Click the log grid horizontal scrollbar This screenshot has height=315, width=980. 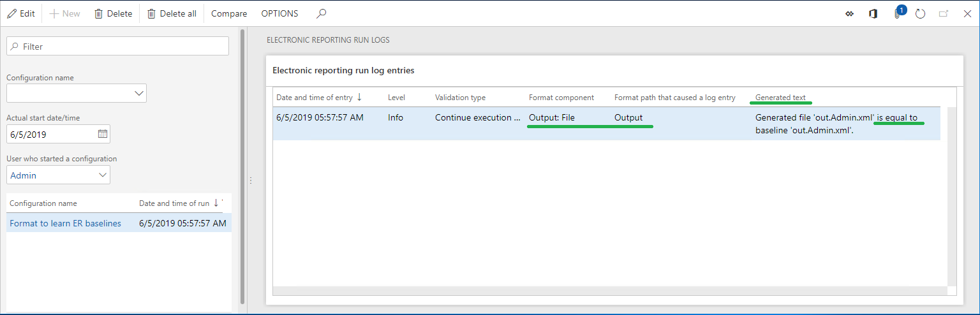[x=610, y=291]
